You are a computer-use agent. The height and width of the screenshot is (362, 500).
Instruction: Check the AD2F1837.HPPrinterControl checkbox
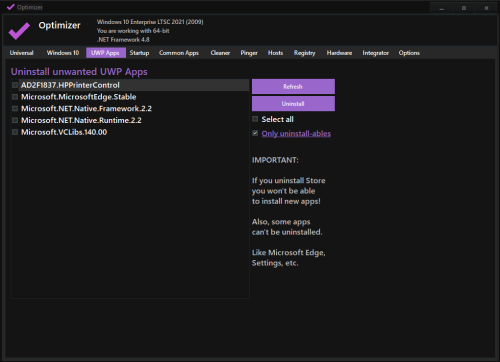tap(15, 85)
